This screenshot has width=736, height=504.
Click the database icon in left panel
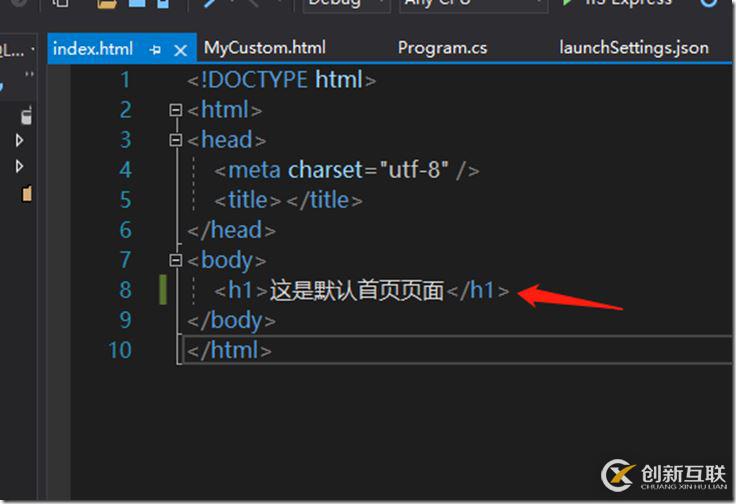pos(27,115)
